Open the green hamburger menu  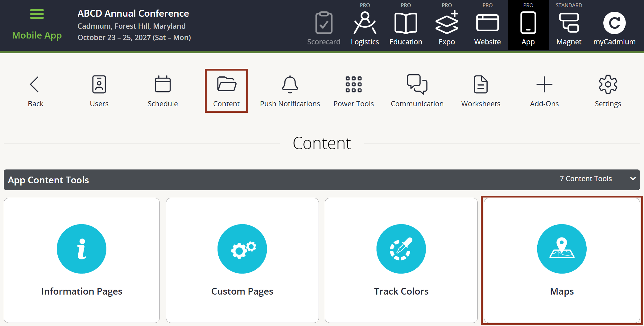coord(37,14)
